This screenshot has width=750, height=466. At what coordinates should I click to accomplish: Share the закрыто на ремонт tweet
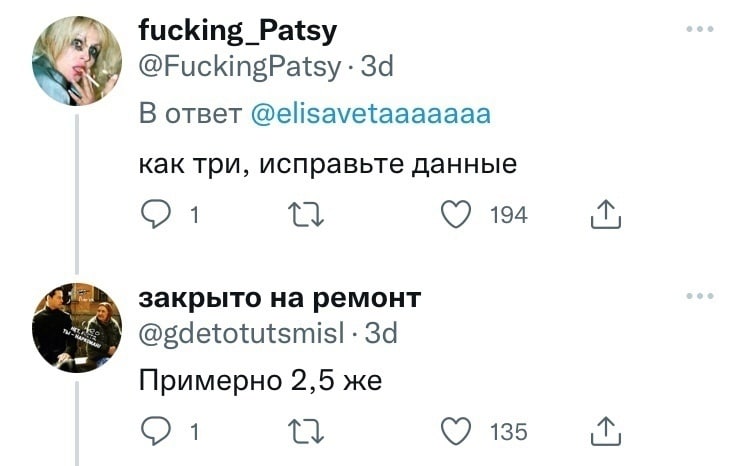click(x=606, y=431)
